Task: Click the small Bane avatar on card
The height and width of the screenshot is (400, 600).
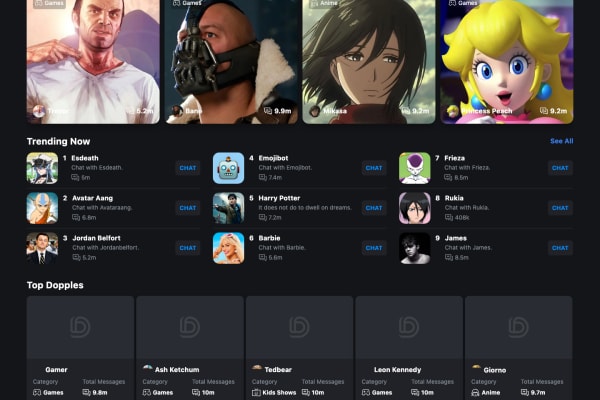Action: click(177, 111)
